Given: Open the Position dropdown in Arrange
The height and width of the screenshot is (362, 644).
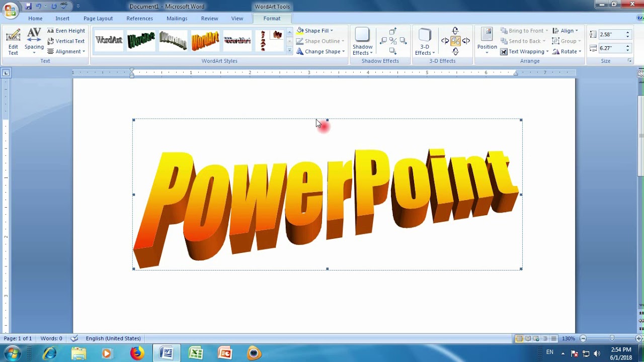Looking at the screenshot, I should pos(487,42).
